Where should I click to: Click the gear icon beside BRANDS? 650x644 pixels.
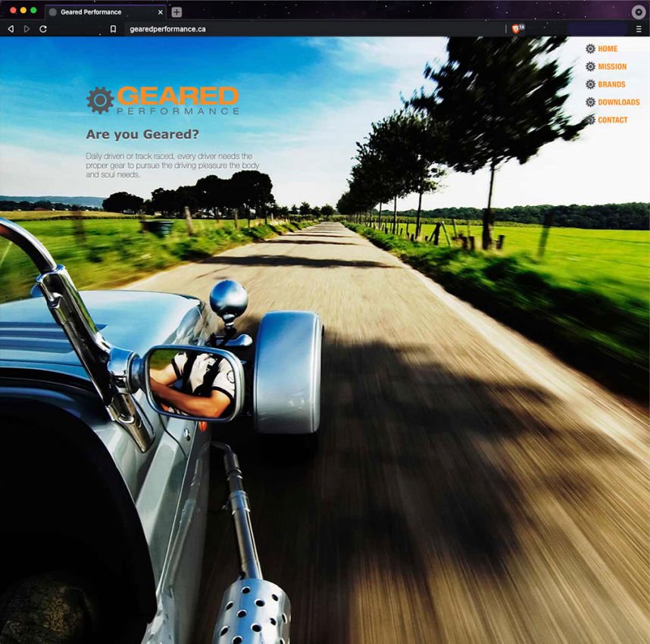pos(591,84)
